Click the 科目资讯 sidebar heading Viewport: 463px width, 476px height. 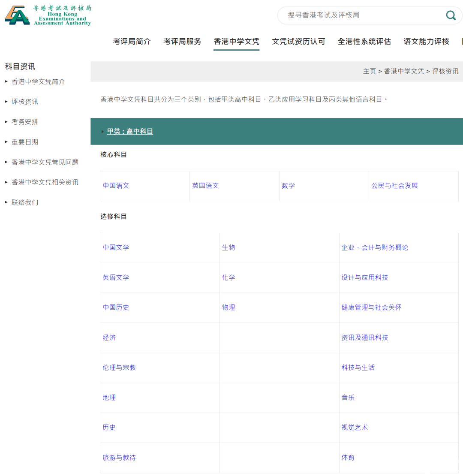(x=20, y=66)
